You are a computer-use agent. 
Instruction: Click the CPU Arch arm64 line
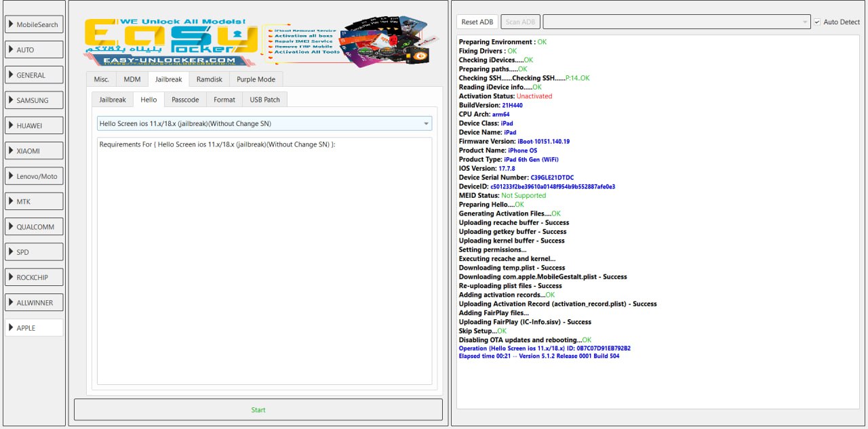[484, 115]
